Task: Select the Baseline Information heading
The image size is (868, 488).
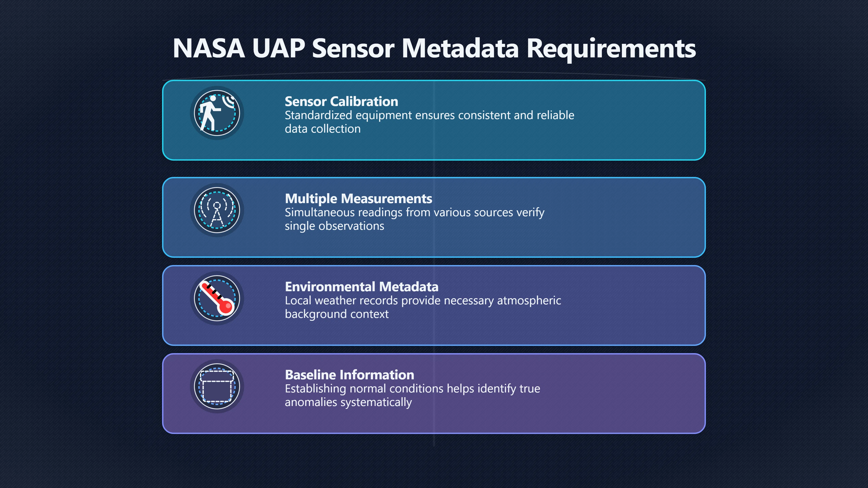Action: [349, 375]
